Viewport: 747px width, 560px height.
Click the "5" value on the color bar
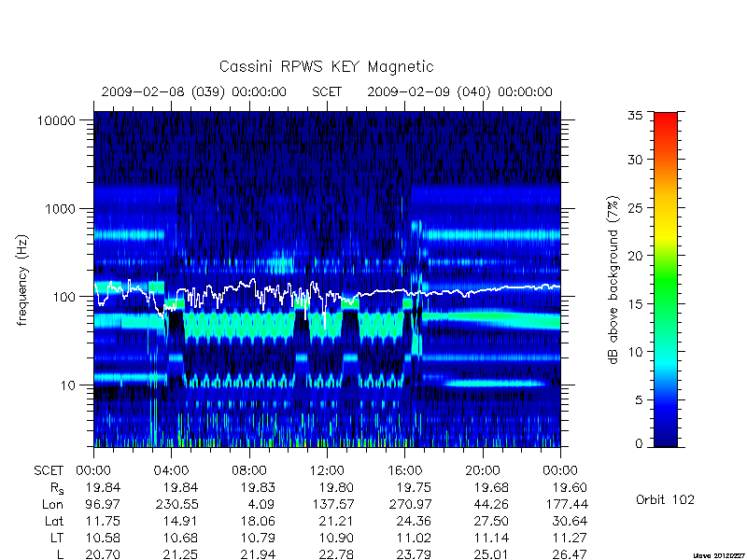639,400
